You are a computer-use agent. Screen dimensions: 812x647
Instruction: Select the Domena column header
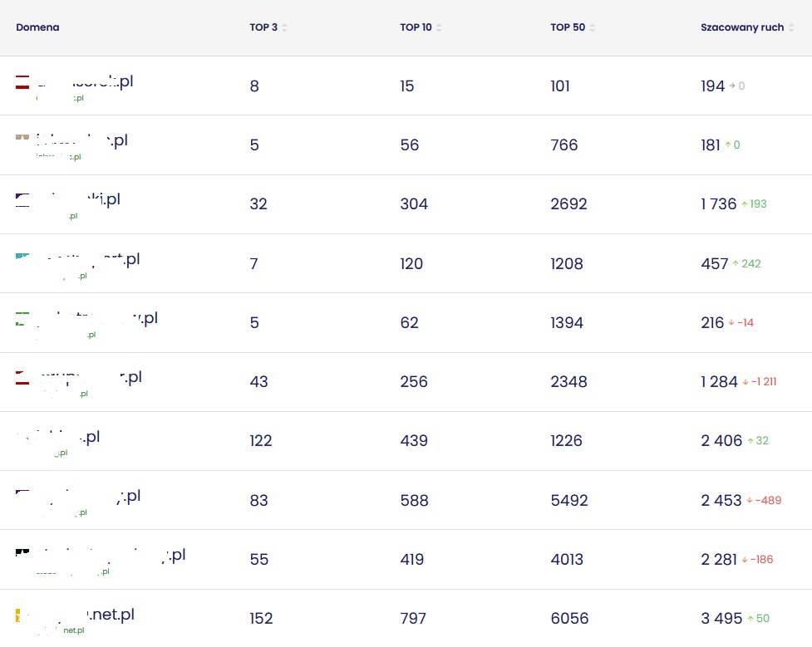37,27
